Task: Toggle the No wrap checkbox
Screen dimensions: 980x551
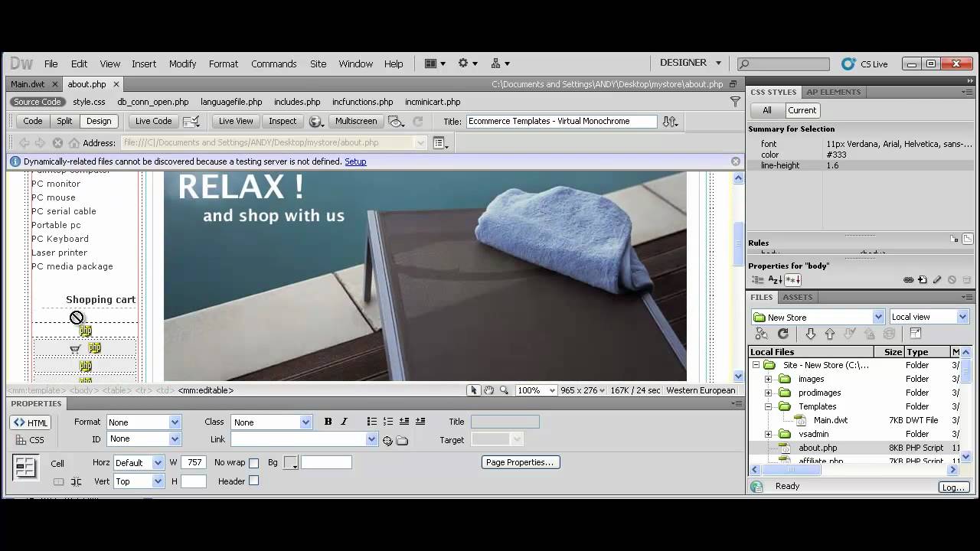Action: 253,463
